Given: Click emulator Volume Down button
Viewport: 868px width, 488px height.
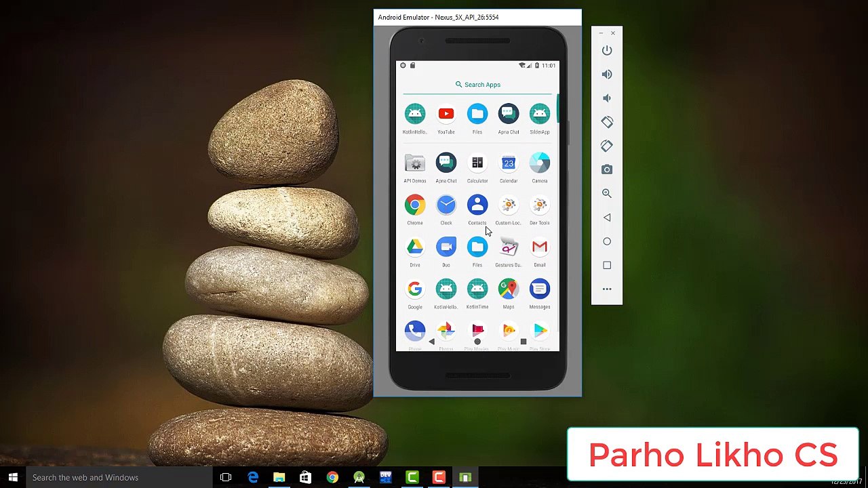Looking at the screenshot, I should point(607,98).
